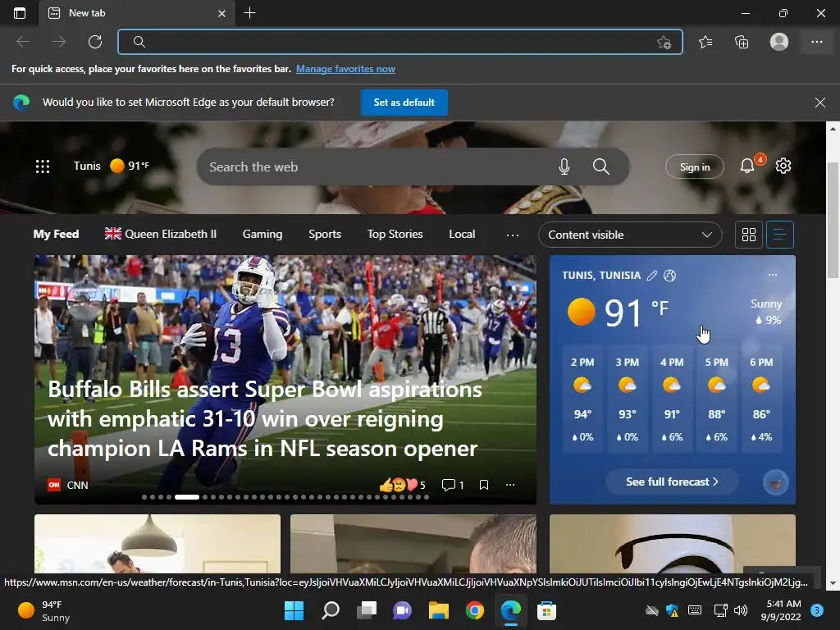The width and height of the screenshot is (840, 630).
Task: Open Manage favorites now link
Action: coord(345,69)
